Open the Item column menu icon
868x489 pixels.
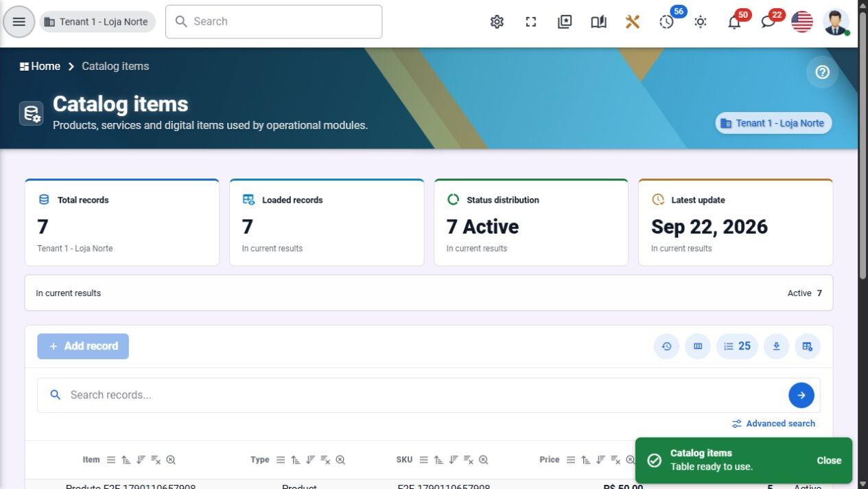coord(110,460)
